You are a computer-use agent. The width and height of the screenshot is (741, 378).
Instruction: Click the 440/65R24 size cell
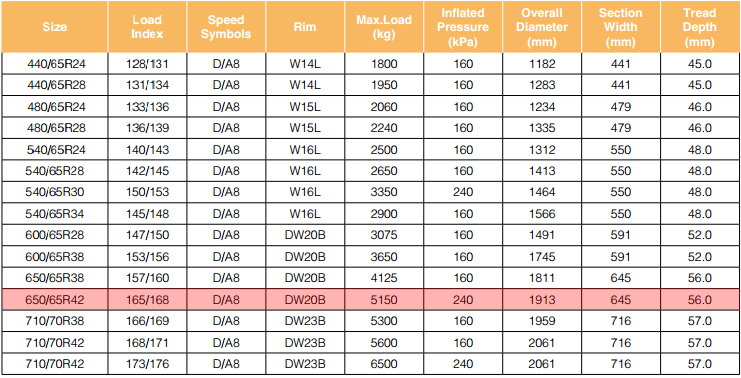54,64
